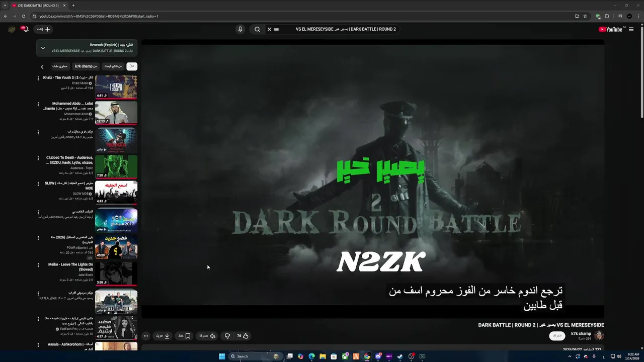Open the on-screen keyboard in search box
The height and width of the screenshot is (362, 644).
coord(276,29)
